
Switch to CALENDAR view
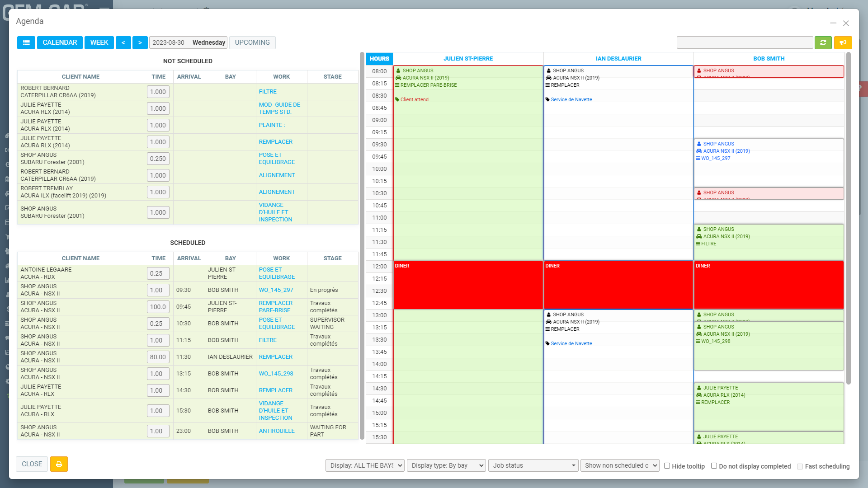point(60,42)
